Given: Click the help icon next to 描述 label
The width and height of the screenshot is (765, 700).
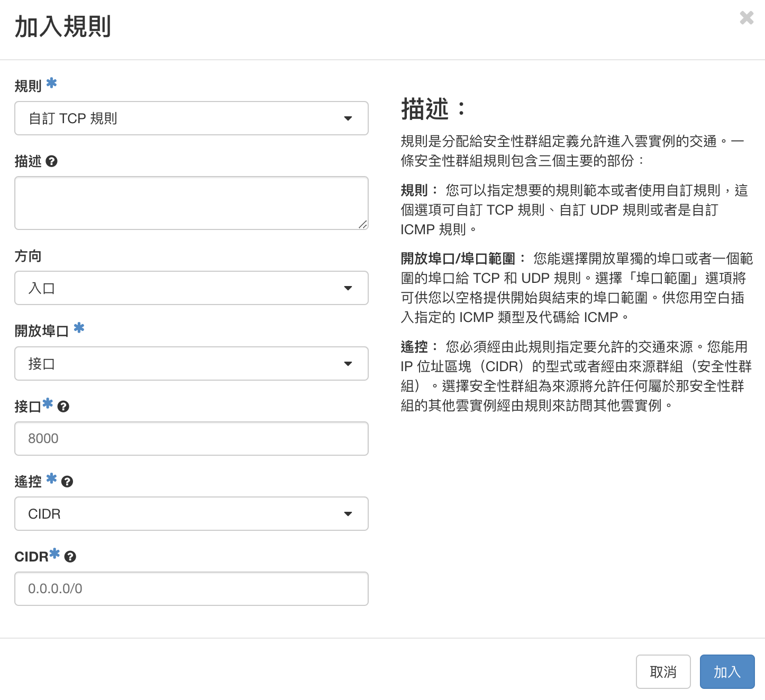Looking at the screenshot, I should (51, 161).
